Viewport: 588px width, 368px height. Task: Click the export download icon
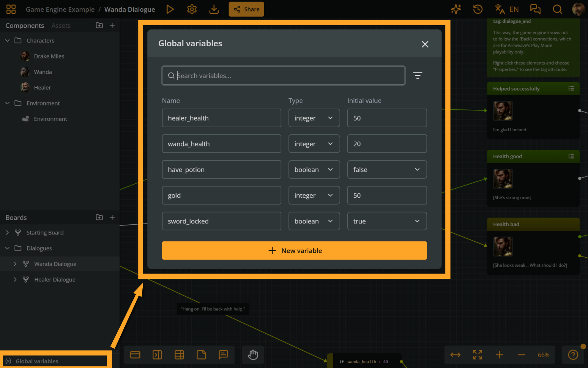pyautogui.click(x=214, y=9)
